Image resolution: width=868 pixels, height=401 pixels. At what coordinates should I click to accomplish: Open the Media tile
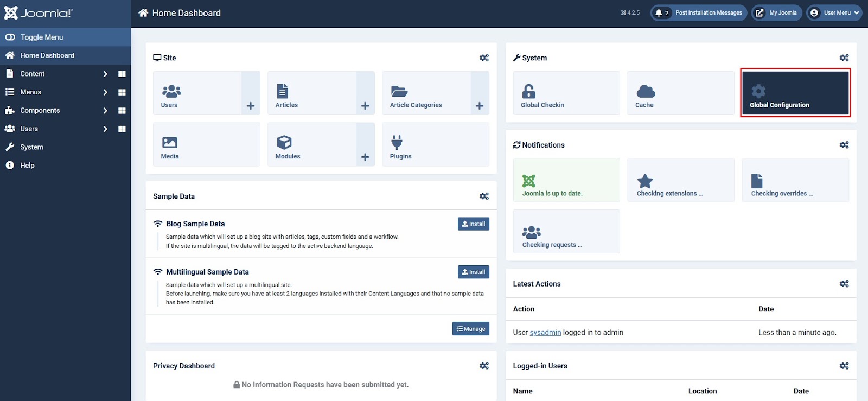point(206,144)
